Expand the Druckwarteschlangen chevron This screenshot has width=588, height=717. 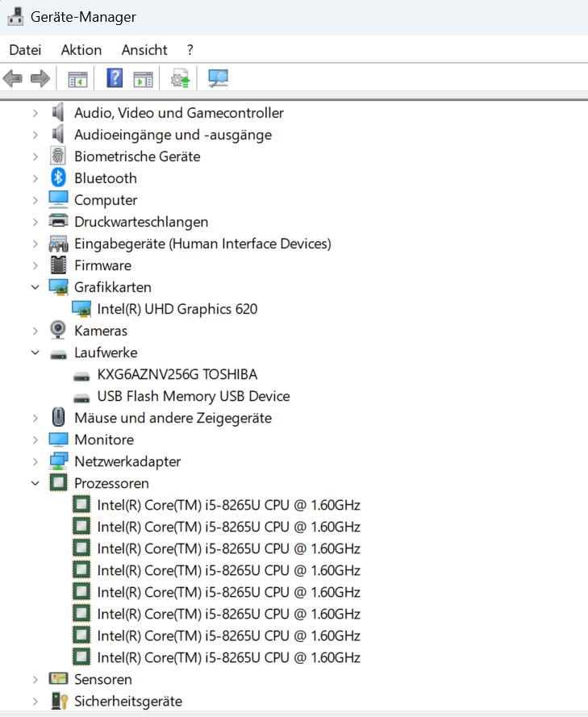35,222
